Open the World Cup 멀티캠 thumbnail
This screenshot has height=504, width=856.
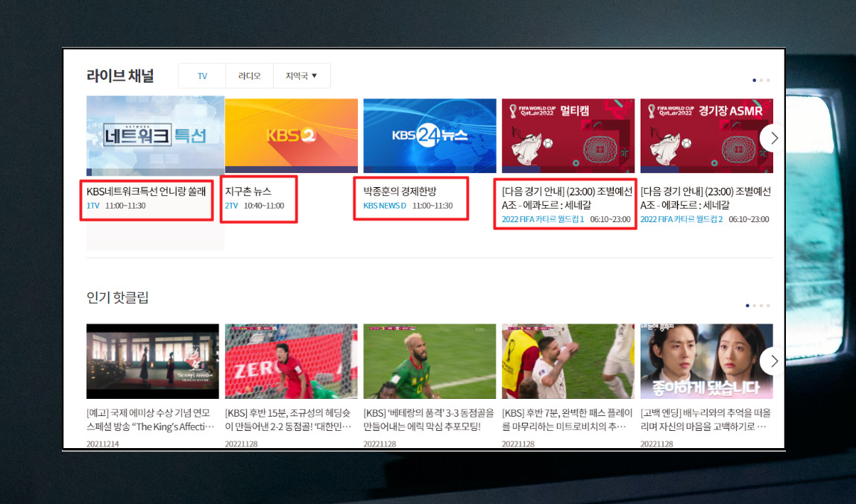567,136
